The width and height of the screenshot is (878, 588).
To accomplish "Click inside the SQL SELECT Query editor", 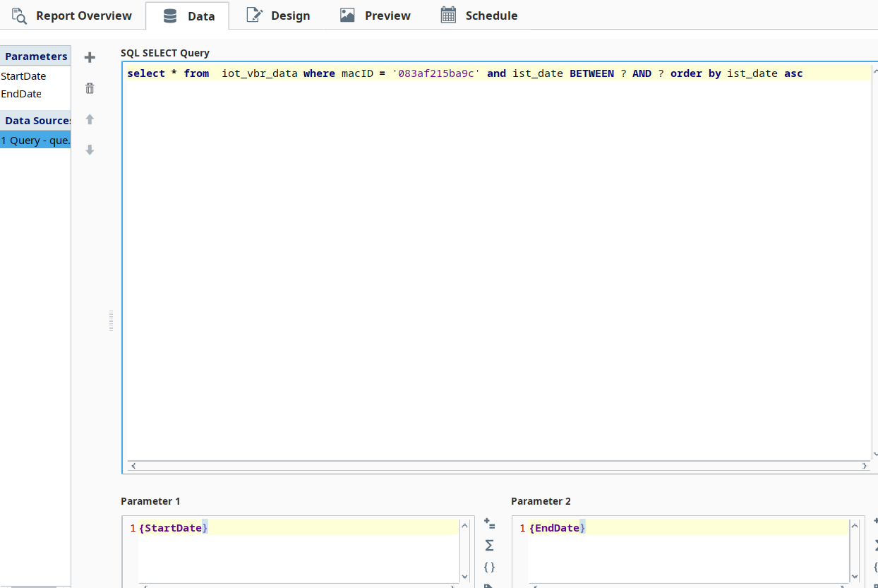I will [497, 268].
